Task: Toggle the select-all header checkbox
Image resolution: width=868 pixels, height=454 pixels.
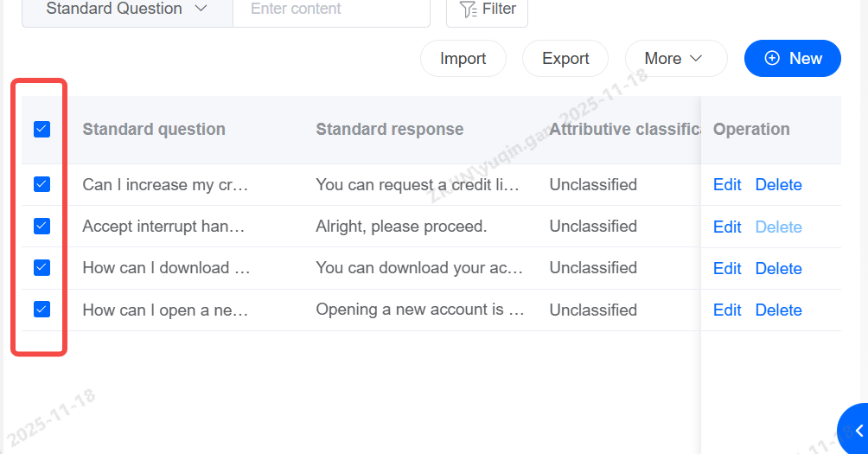Action: click(41, 129)
